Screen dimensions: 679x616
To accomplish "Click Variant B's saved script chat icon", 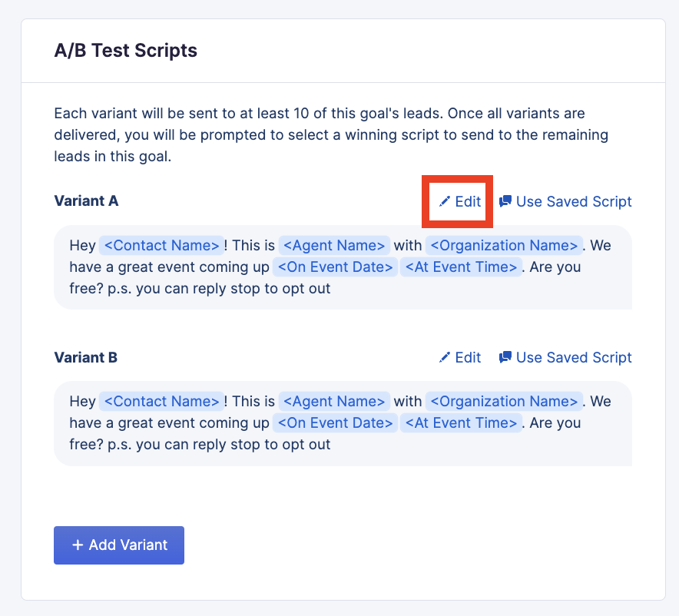I will [505, 358].
